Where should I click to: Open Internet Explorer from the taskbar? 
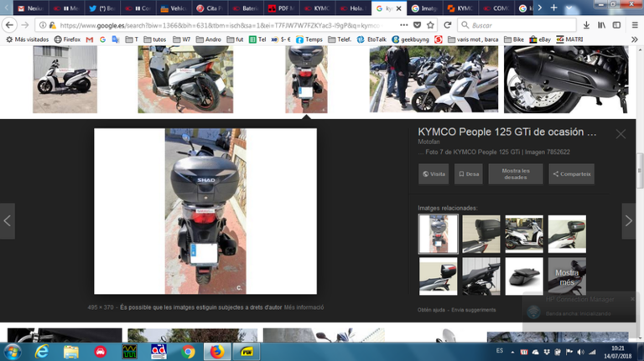coord(41,351)
